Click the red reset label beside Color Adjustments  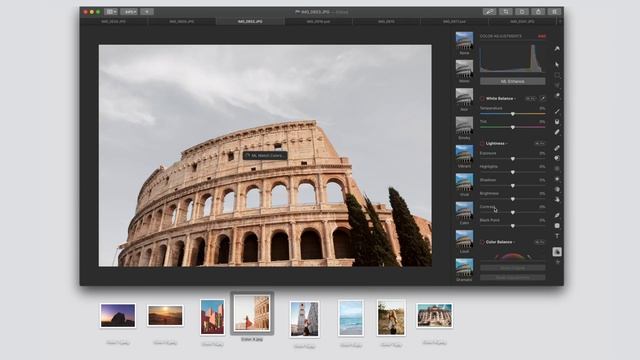[542, 36]
